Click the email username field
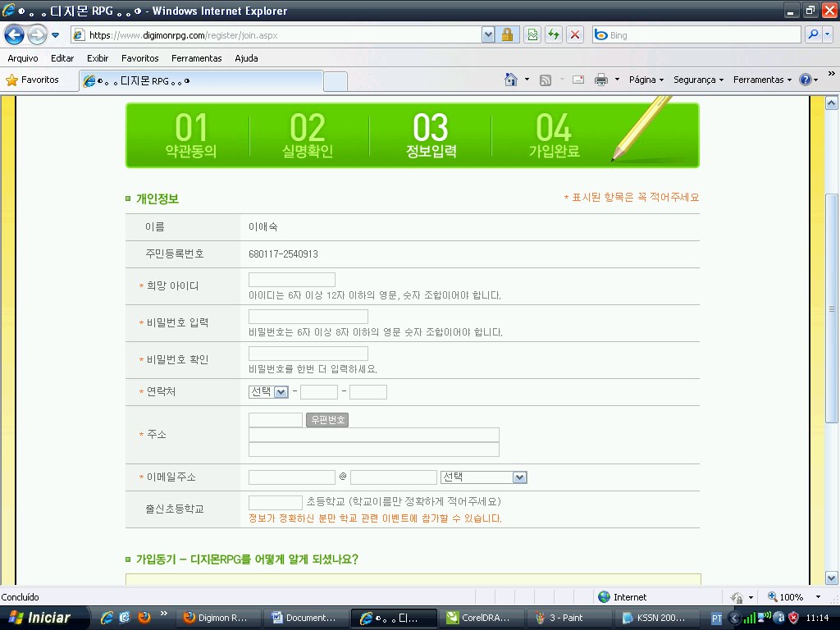Viewport: 840px width, 630px height. (x=292, y=477)
